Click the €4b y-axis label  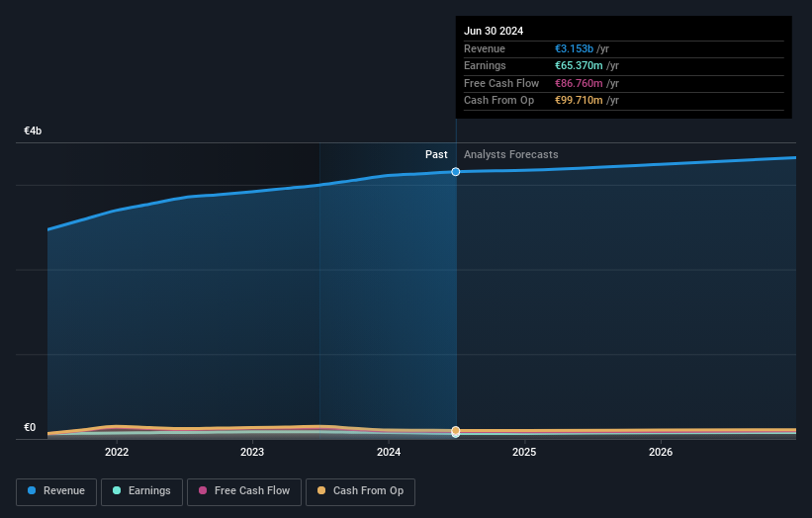click(33, 130)
